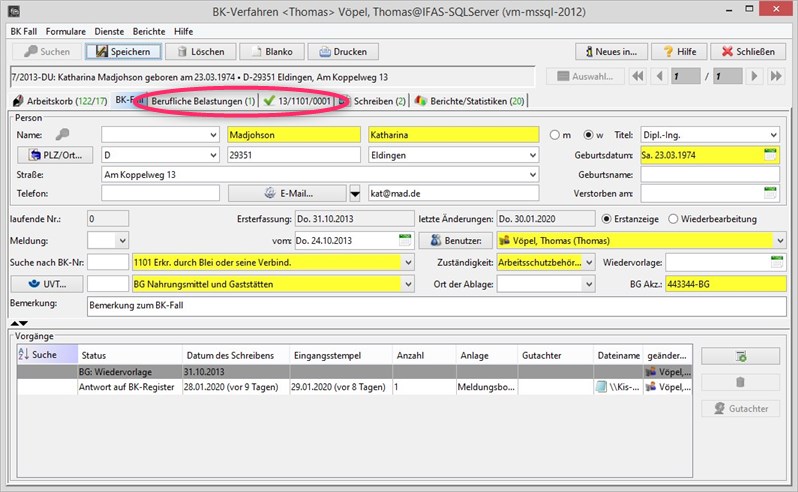Open the Meldung dropdown
798x492 pixels.
point(122,240)
